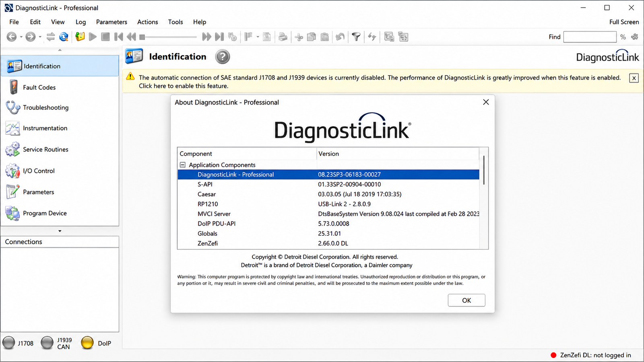Screen dimensions: 644x362
Task: Click the Play log button
Action: (x=93, y=37)
